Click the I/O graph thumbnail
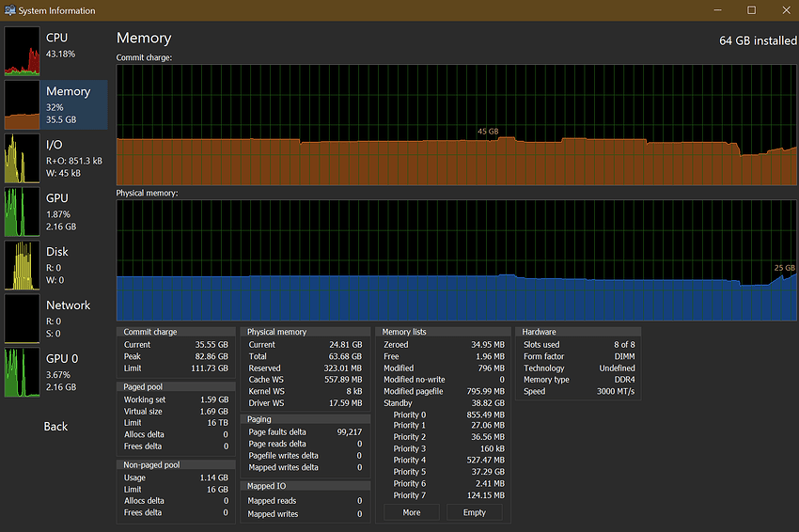The height and width of the screenshot is (532, 799). pyautogui.click(x=23, y=158)
